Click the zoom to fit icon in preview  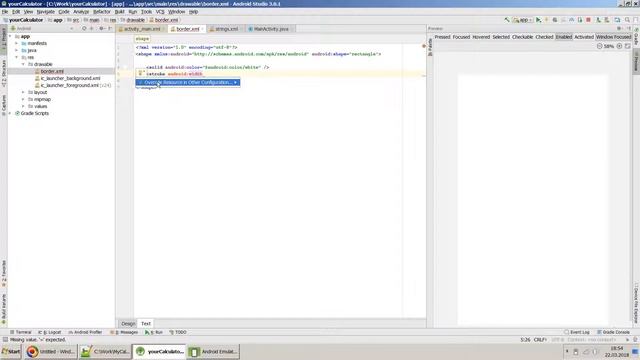(627, 46)
